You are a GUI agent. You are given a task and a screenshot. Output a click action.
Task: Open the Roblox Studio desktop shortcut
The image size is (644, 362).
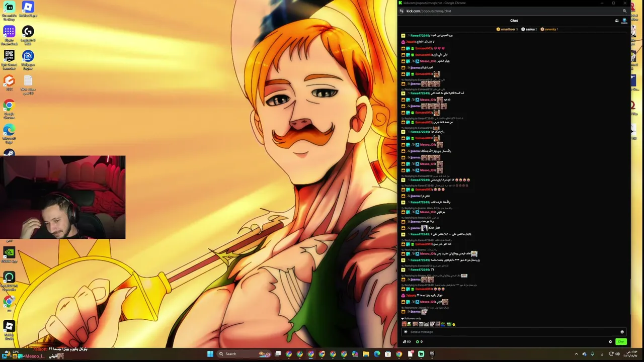click(9, 329)
